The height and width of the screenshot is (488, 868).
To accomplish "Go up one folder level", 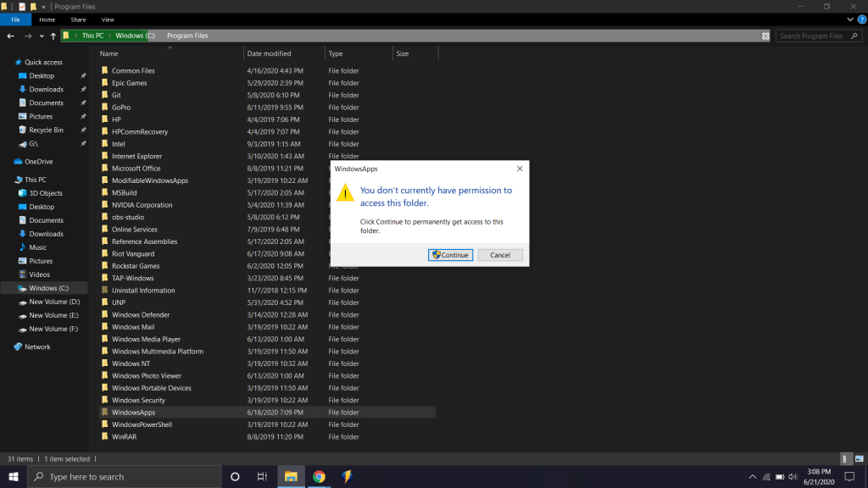I will coord(53,36).
